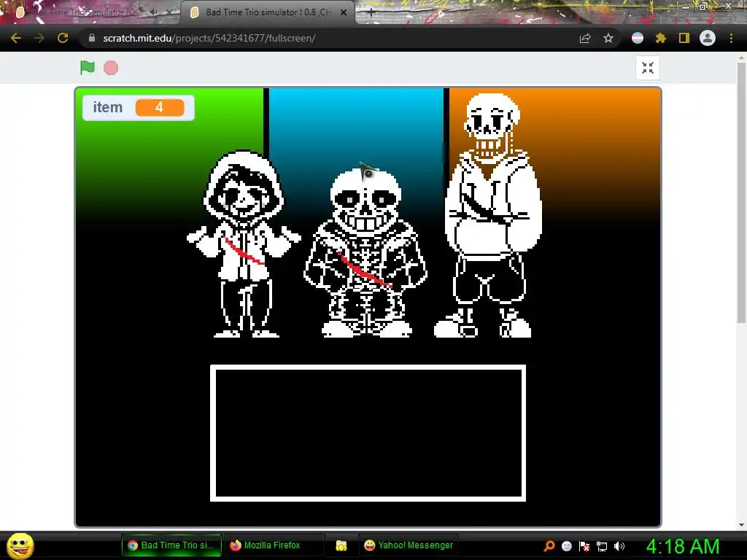747x560 pixels.
Task: Click the orange magnifier tray icon
Action: pyautogui.click(x=549, y=546)
